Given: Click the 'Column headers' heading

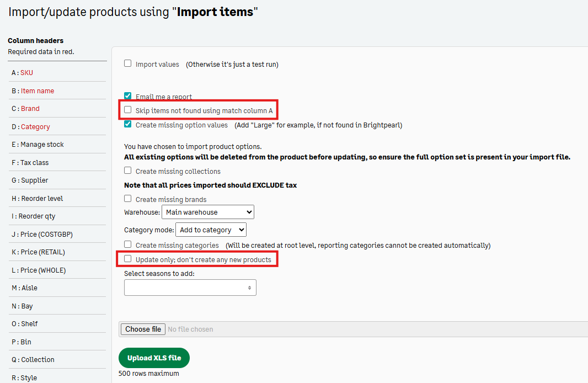Looking at the screenshot, I should pos(36,40).
